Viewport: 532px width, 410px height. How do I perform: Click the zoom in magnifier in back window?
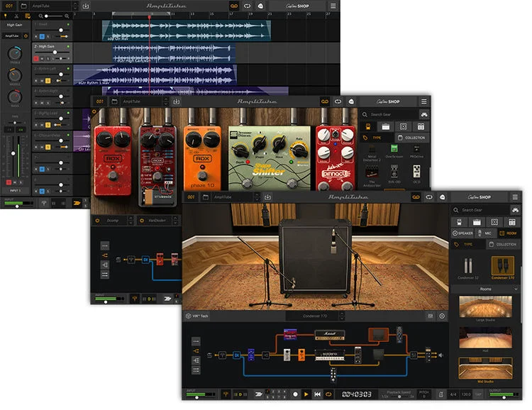coord(67,16)
